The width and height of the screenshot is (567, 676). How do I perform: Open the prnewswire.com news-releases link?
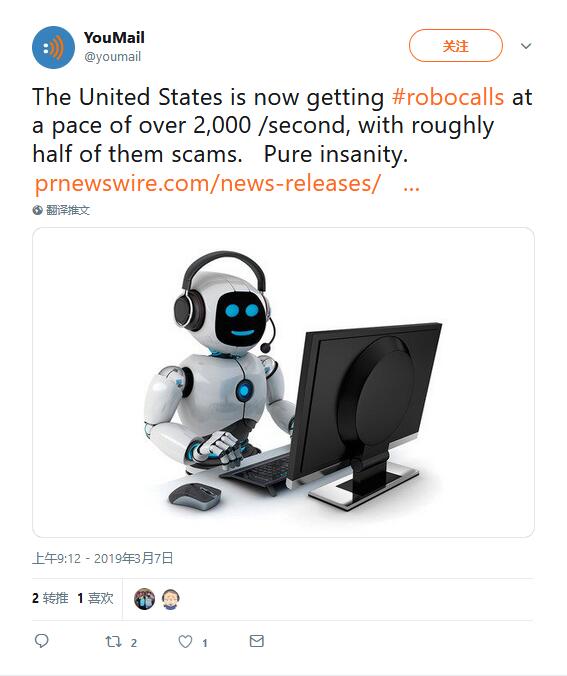tap(207, 183)
